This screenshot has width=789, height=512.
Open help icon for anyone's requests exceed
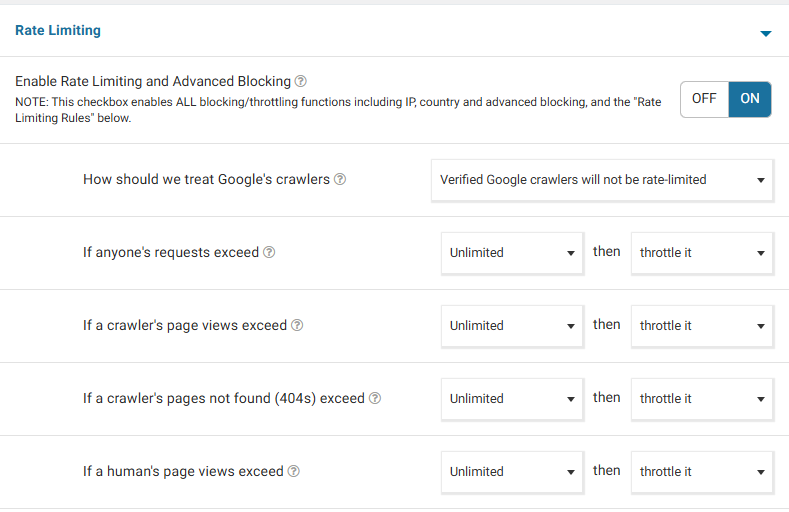[x=269, y=252]
